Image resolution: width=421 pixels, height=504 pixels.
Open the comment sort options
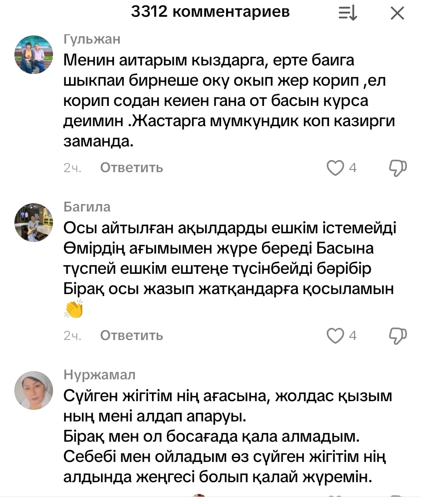[x=348, y=13]
